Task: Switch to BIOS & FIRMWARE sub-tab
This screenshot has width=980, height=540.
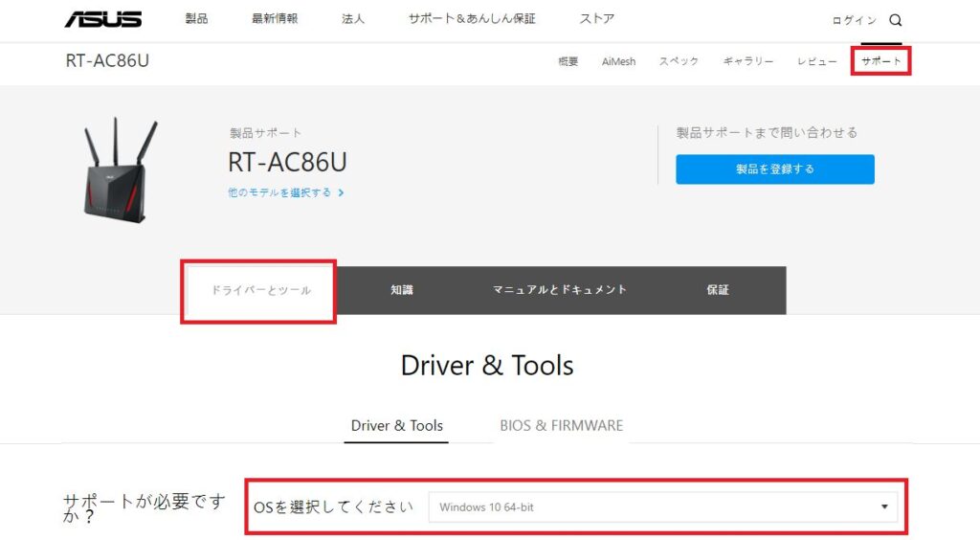Action: pyautogui.click(x=561, y=426)
